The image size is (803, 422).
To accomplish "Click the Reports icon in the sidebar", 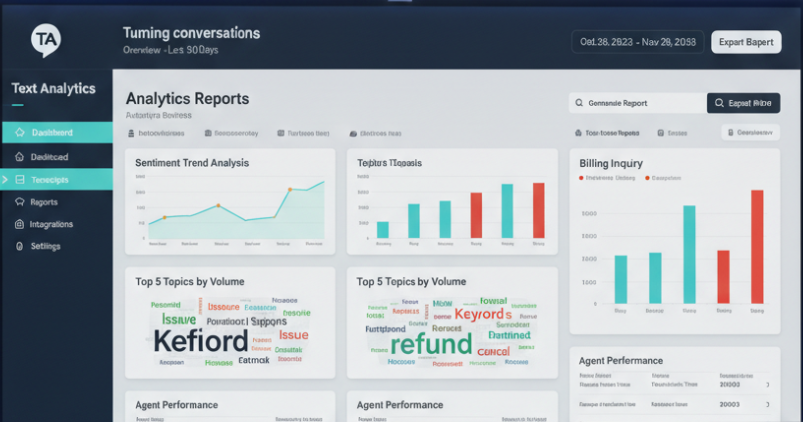I will [x=19, y=202].
